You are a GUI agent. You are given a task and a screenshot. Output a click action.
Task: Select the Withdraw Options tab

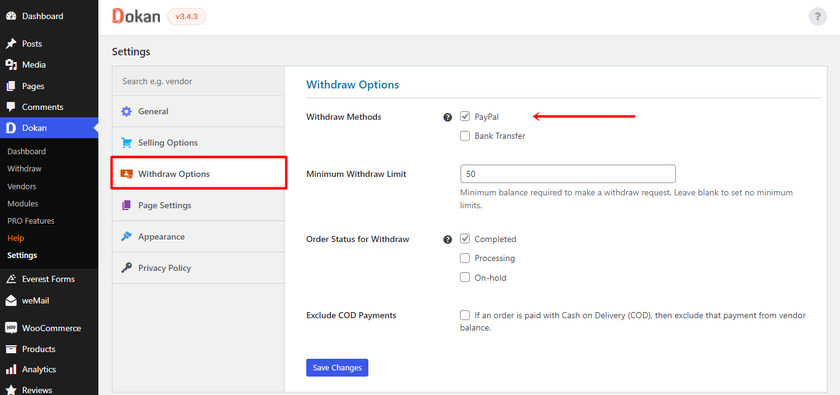pyautogui.click(x=199, y=173)
